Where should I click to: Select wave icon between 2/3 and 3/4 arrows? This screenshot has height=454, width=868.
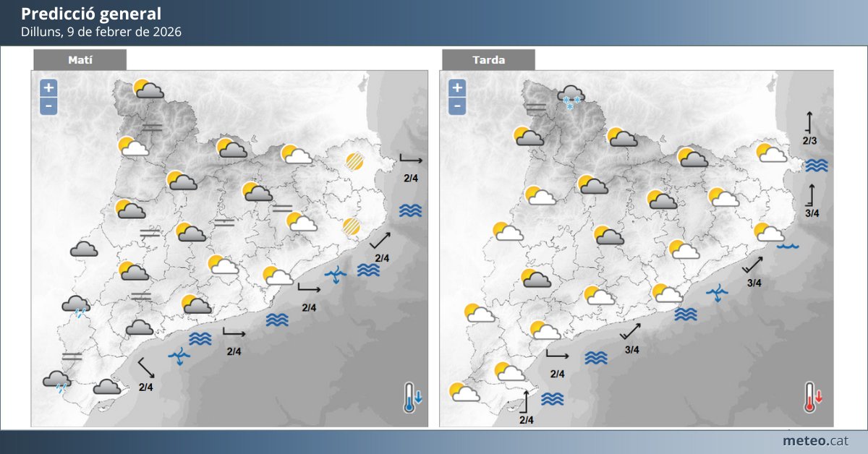click(x=817, y=166)
